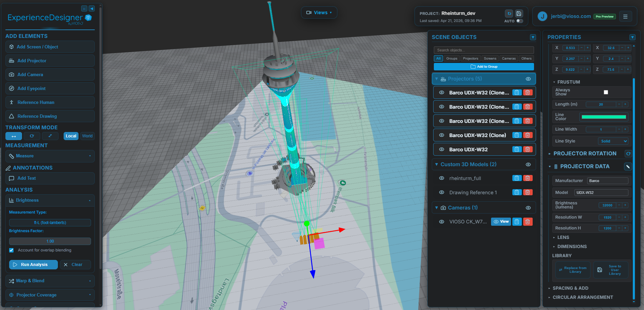The image size is (644, 310).
Task: Enable the Always Show frustum checkbox
Action: (x=606, y=92)
